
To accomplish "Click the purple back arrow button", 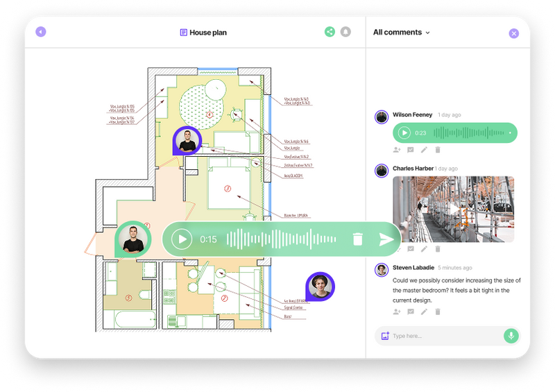I will click(x=41, y=32).
